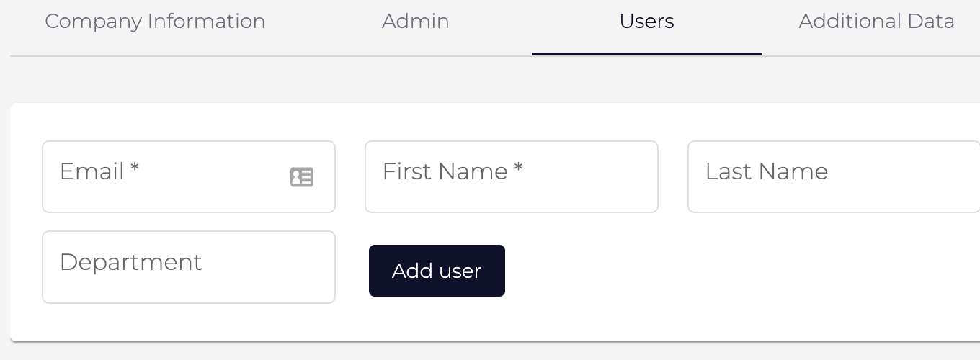Go to the Additional Data tab
The width and height of the screenshot is (980, 360).
point(876,22)
